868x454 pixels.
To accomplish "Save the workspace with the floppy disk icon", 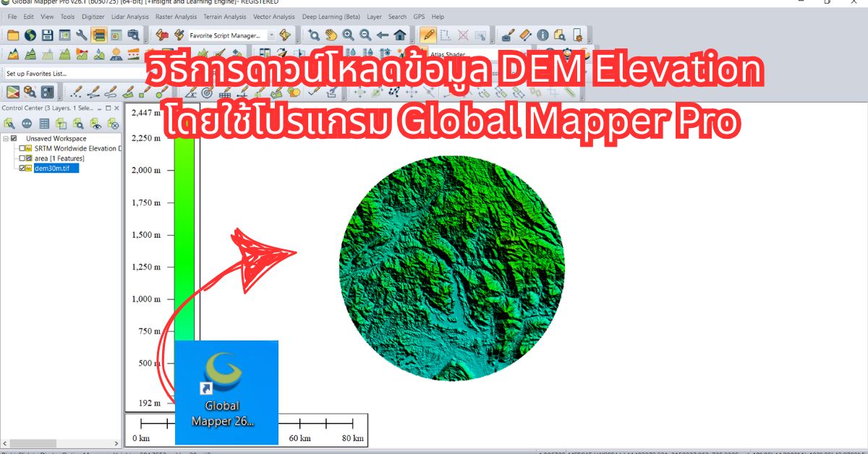I will (48, 35).
